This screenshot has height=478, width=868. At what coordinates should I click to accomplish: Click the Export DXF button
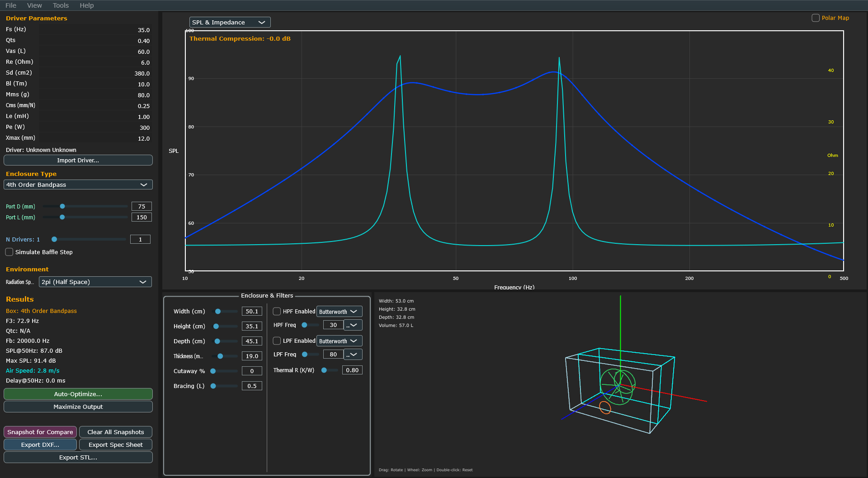pyautogui.click(x=40, y=445)
